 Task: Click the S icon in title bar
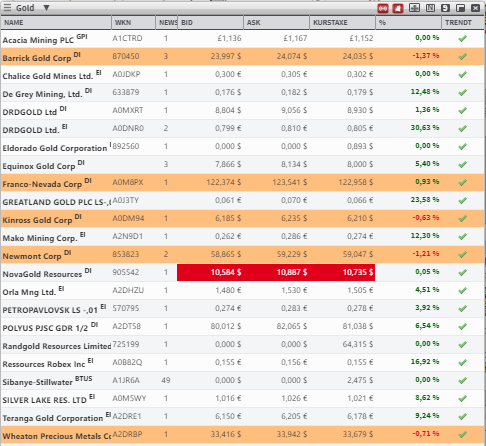click(x=445, y=8)
